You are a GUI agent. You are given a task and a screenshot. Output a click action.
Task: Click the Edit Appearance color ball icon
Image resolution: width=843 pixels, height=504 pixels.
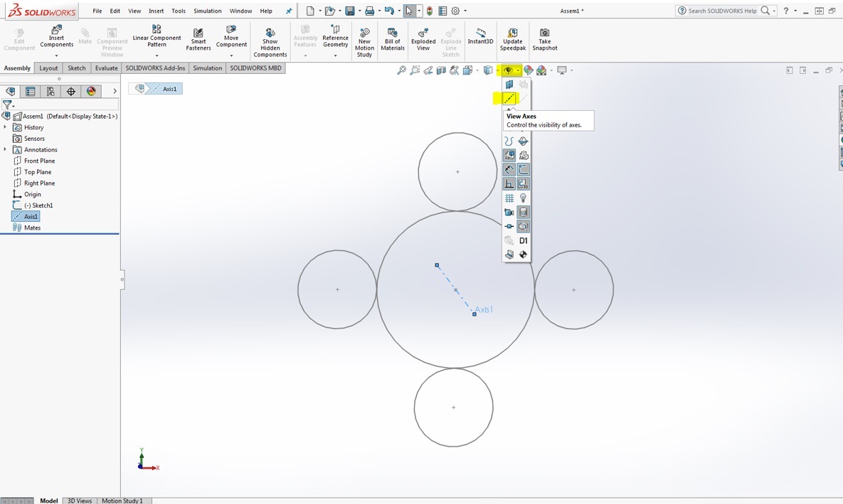click(528, 70)
